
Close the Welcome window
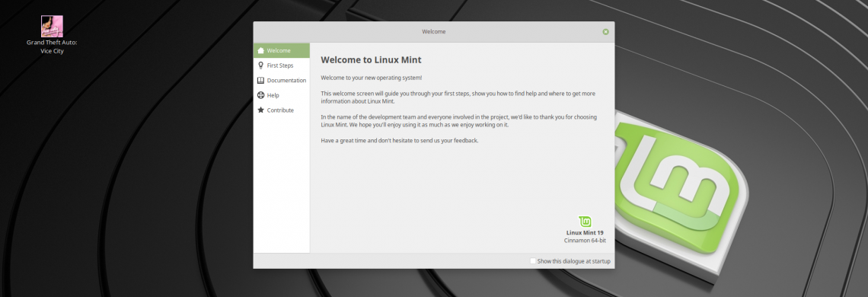click(x=605, y=31)
